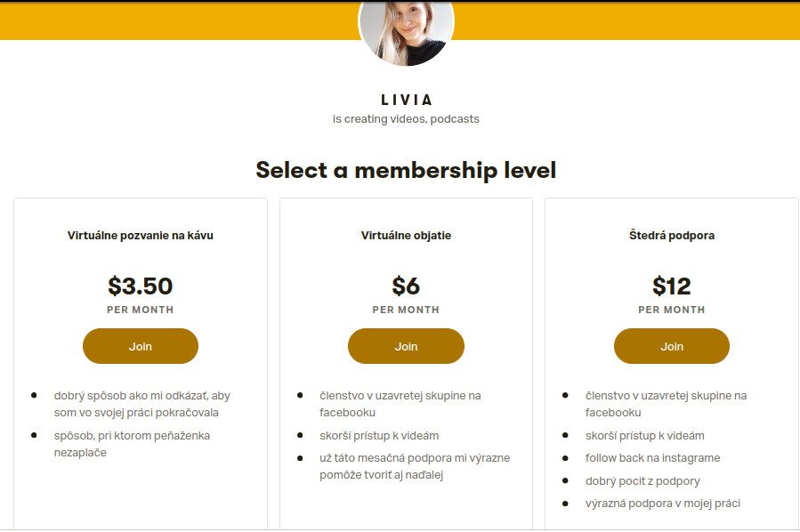Click Livia's profile avatar photo
Viewport: 800px width, 532px height.
[x=406, y=32]
